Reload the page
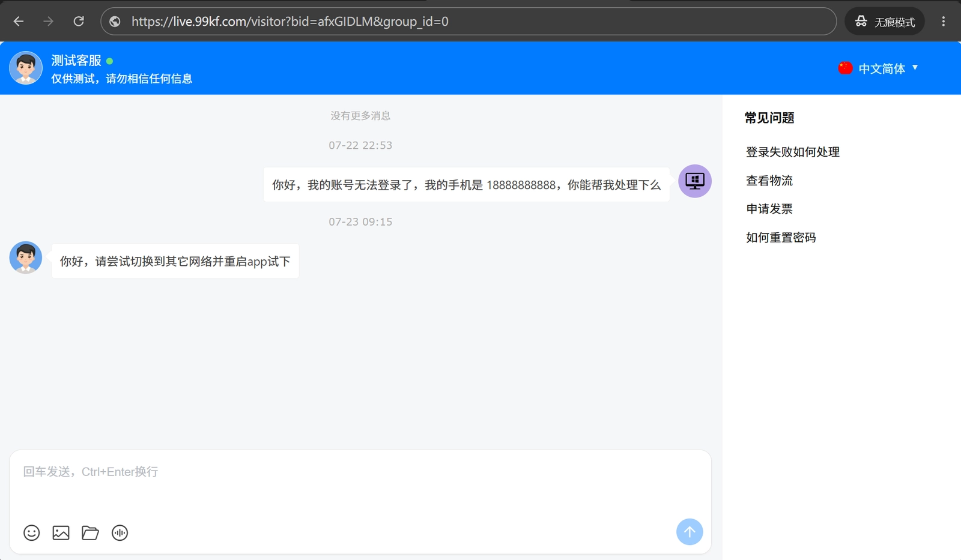The width and height of the screenshot is (961, 560). 79,22
